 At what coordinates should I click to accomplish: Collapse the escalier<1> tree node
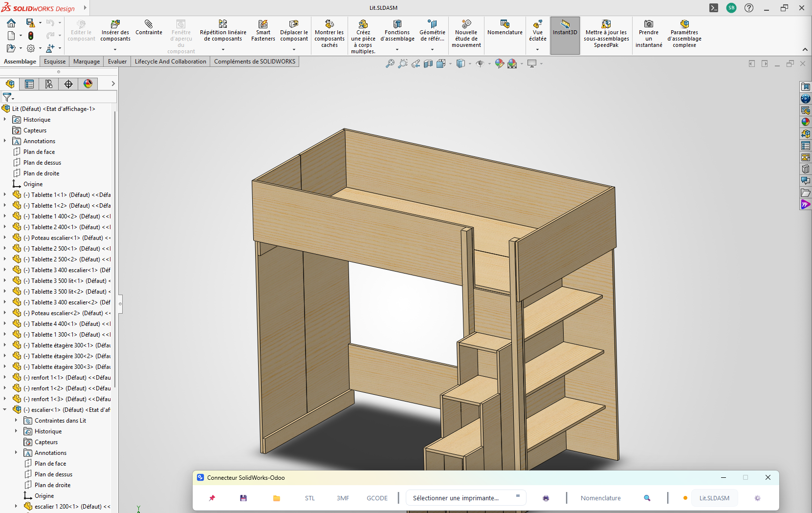pos(5,409)
